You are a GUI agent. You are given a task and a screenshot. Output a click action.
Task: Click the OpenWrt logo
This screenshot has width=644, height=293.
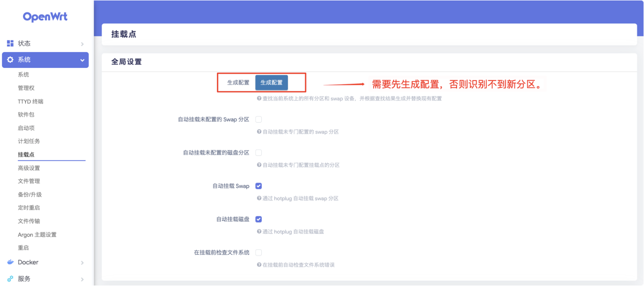pos(45,17)
